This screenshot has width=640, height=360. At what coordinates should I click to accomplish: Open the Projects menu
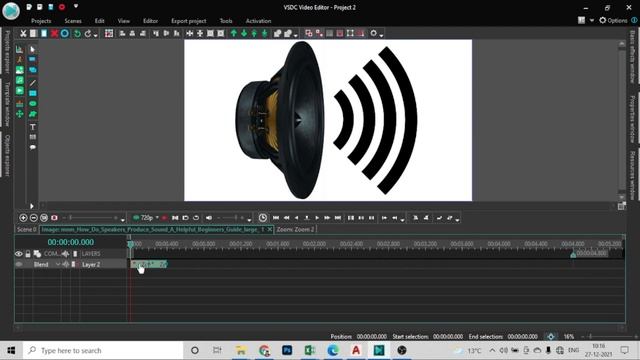point(41,21)
